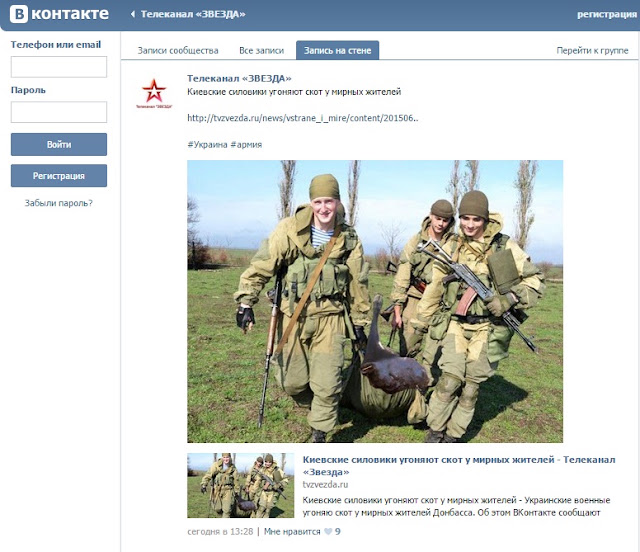Click the Регистрация button in sidebar
Viewport: 640px width, 552px height.
tap(59, 176)
